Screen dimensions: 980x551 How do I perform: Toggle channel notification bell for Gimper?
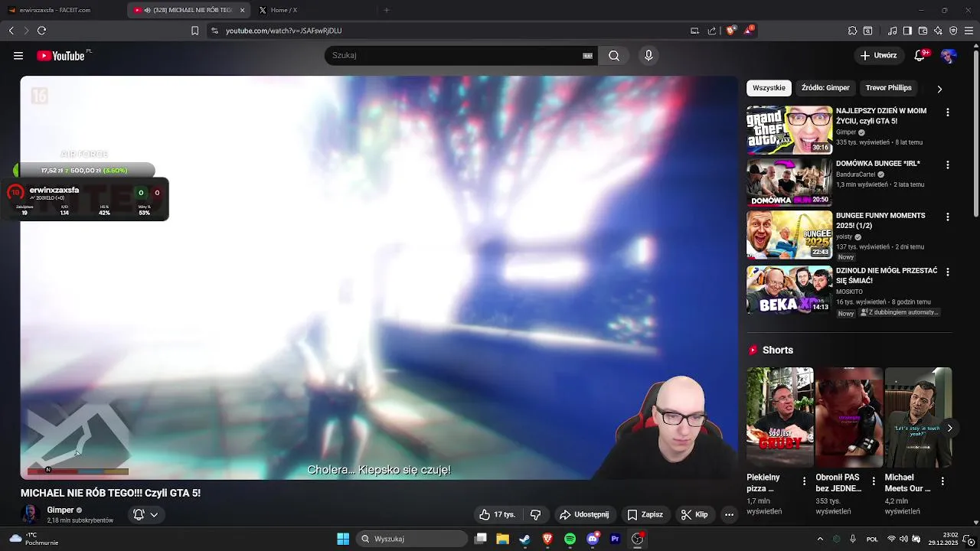145,515
